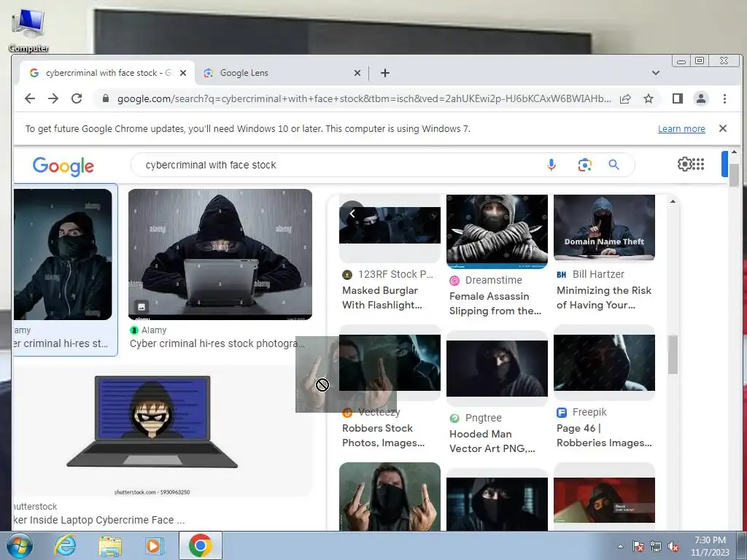Click side panel scroll up arrow
The image size is (747, 560).
pos(673,201)
